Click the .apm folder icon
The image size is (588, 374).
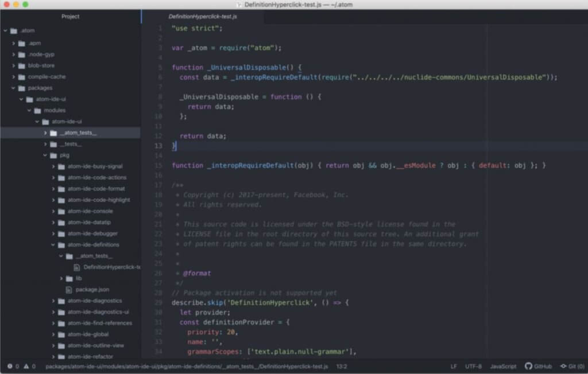tap(22, 44)
